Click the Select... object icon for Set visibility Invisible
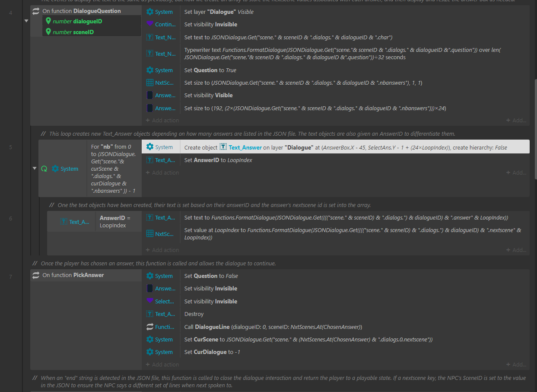Viewport: 537px width, 392px height. tap(150, 301)
